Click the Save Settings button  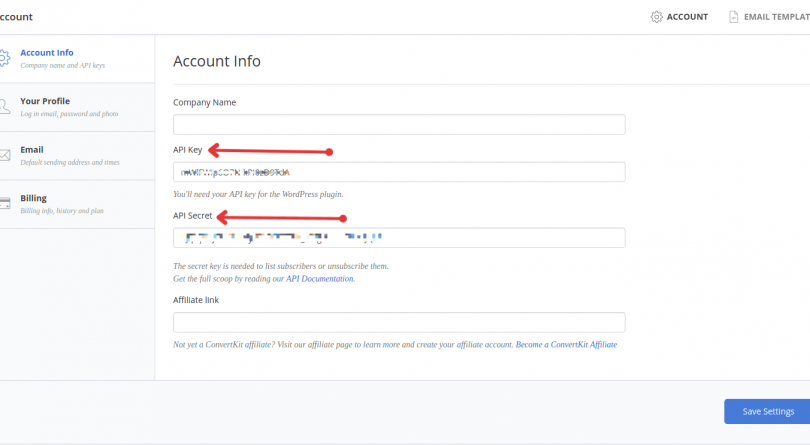[767, 411]
